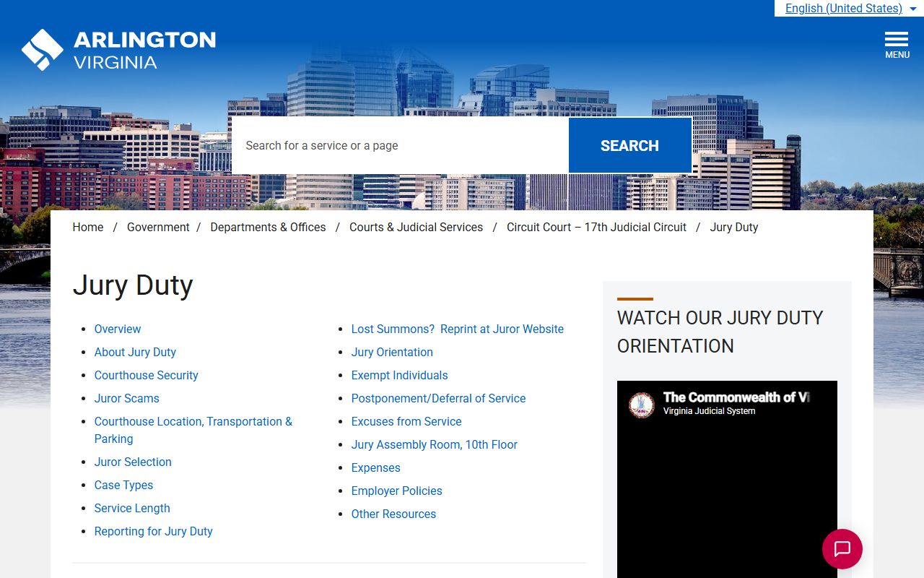This screenshot has width=924, height=578.
Task: Open the Exempt Individuals link
Action: 399,375
